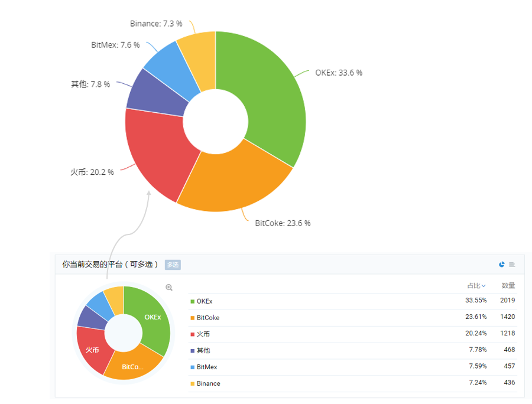Click the count value 457

[510, 366]
